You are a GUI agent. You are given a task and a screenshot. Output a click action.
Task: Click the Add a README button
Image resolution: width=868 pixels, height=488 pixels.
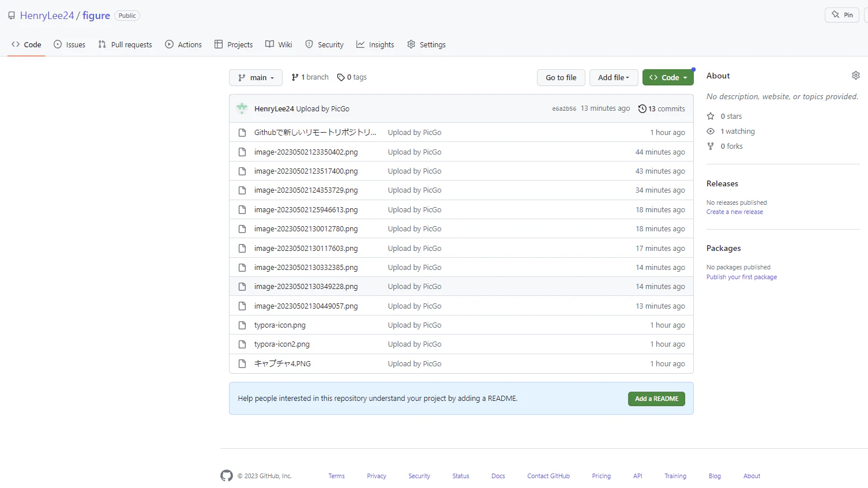(x=656, y=399)
